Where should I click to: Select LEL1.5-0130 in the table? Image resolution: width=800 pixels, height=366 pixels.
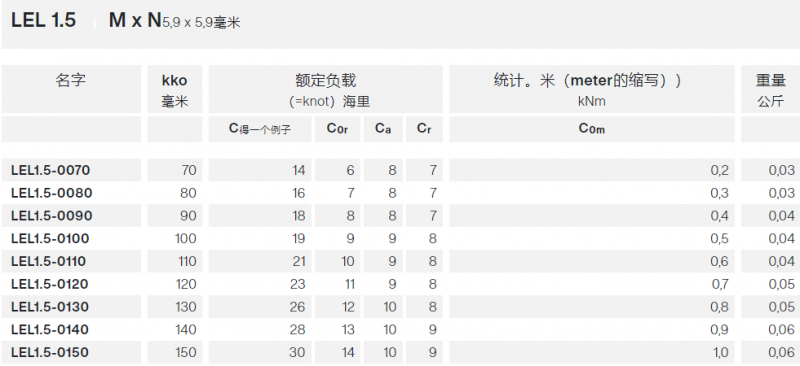pyautogui.click(x=50, y=307)
